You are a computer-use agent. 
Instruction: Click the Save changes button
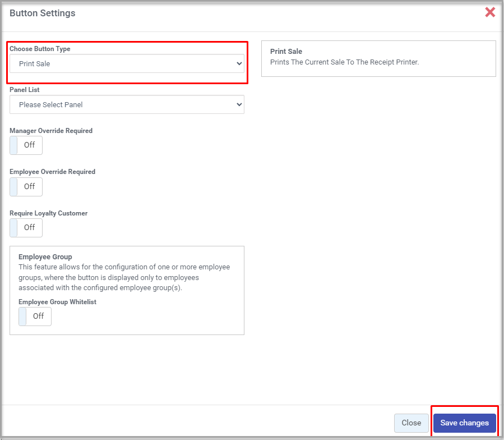[464, 423]
